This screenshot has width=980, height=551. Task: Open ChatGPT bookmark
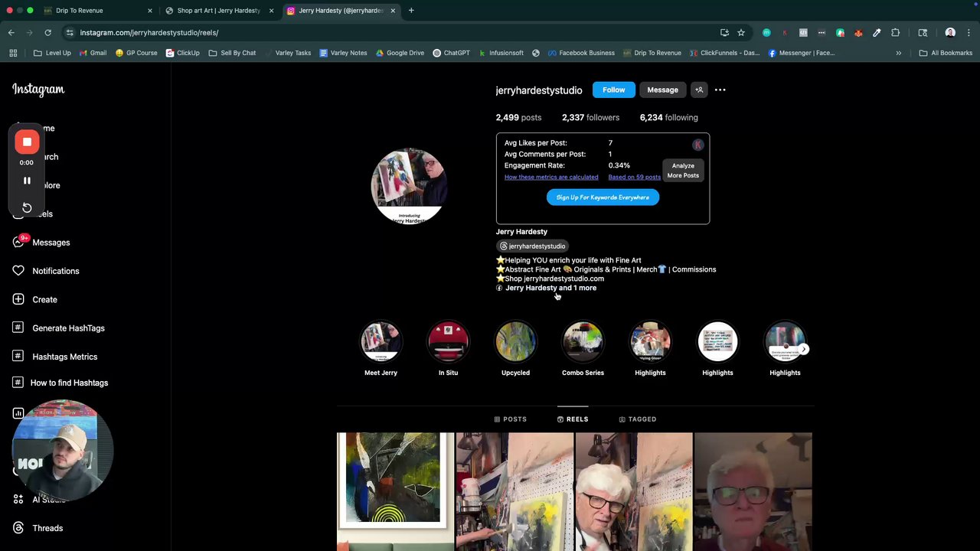tap(451, 53)
